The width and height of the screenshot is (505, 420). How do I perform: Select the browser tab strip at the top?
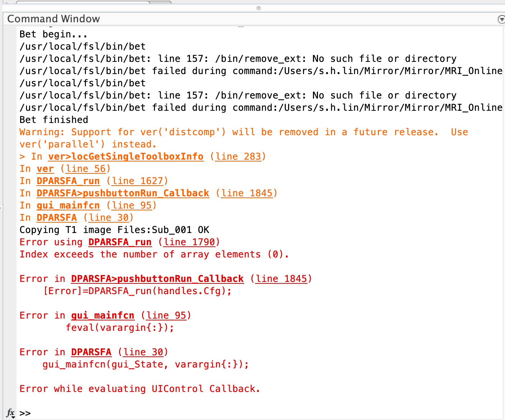[83, 4]
